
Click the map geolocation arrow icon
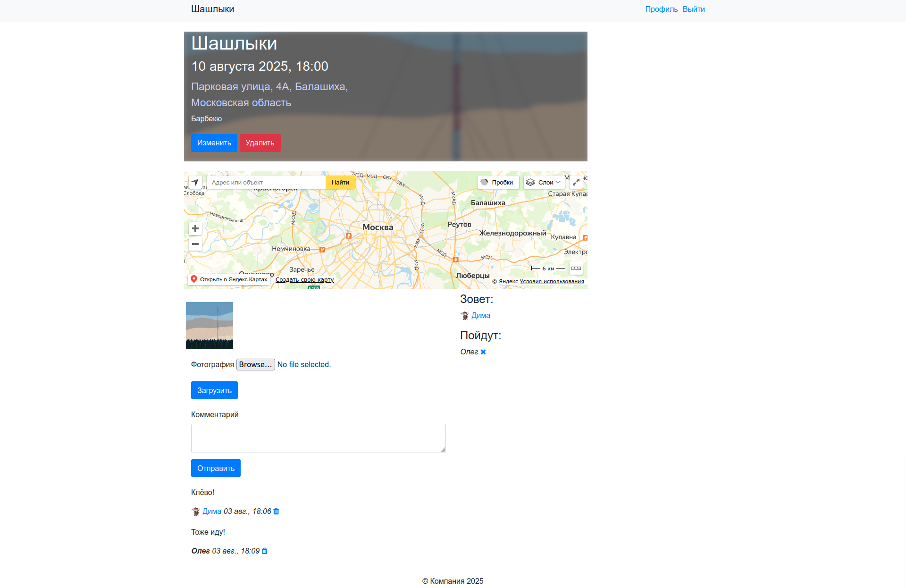(x=195, y=182)
